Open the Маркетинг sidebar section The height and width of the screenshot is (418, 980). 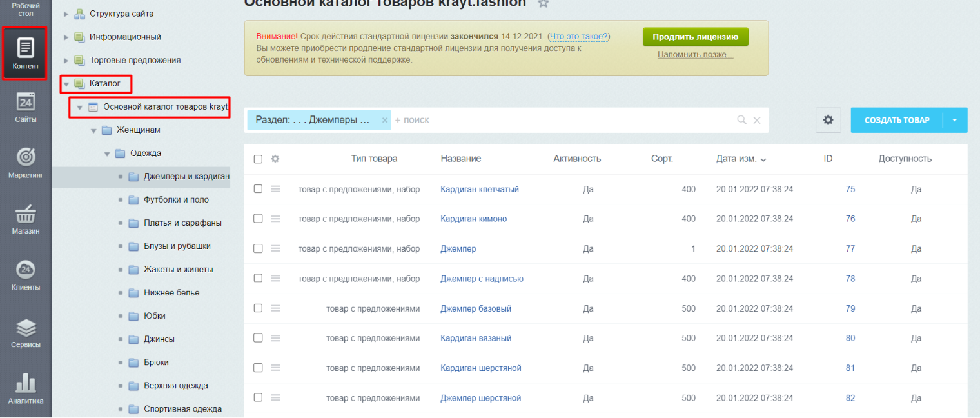click(26, 163)
